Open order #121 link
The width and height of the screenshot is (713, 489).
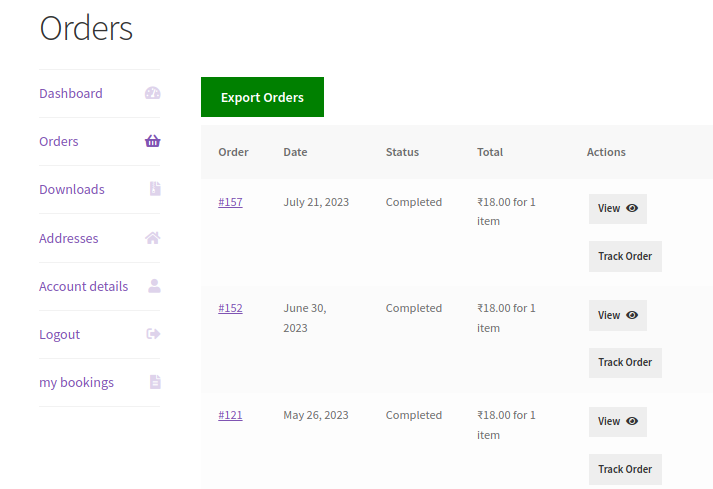point(230,415)
